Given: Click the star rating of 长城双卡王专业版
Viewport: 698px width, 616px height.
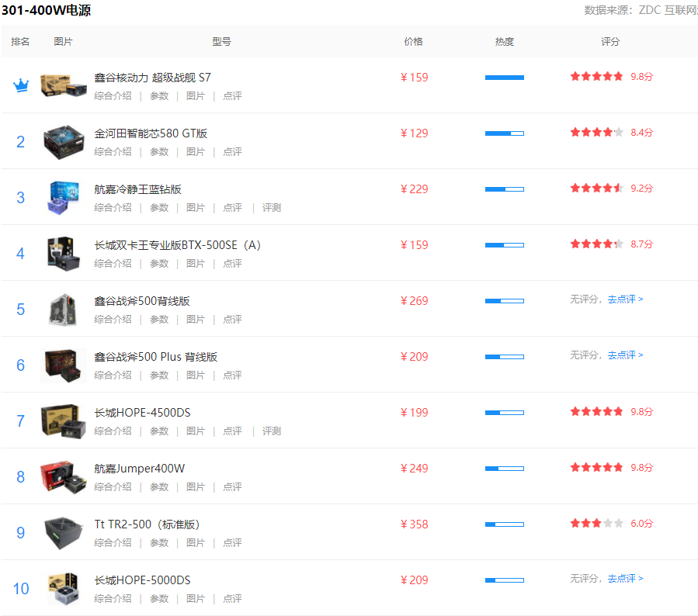Looking at the screenshot, I should coord(596,244).
